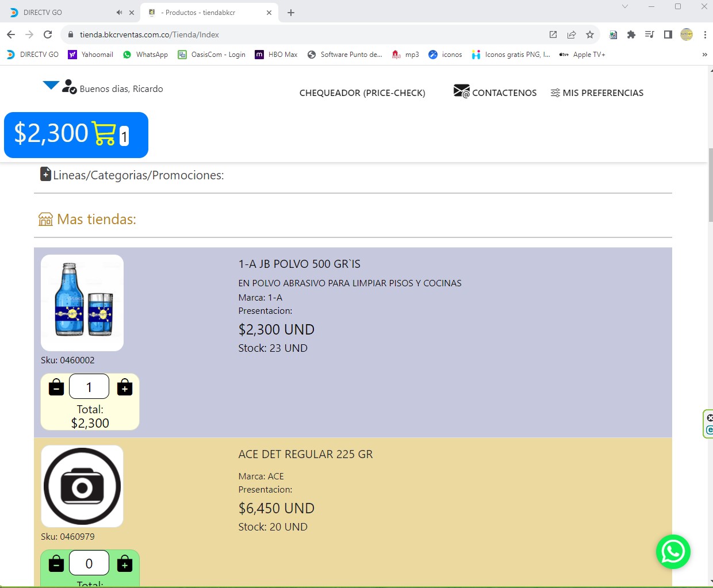The width and height of the screenshot is (713, 588).
Task: Open page in app icon in address bar
Action: 553,34
